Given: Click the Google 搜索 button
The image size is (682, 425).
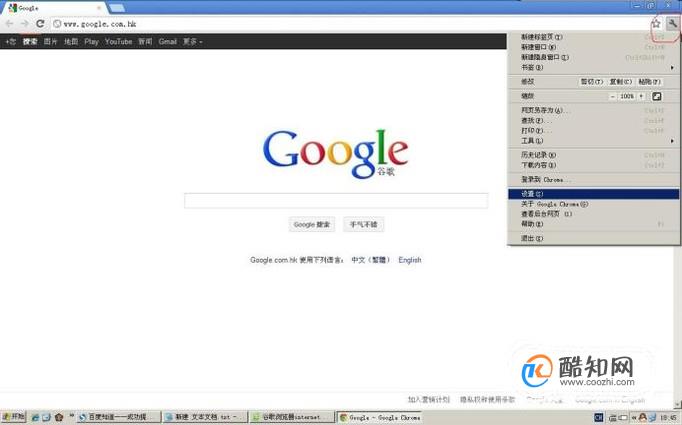Looking at the screenshot, I should [311, 224].
